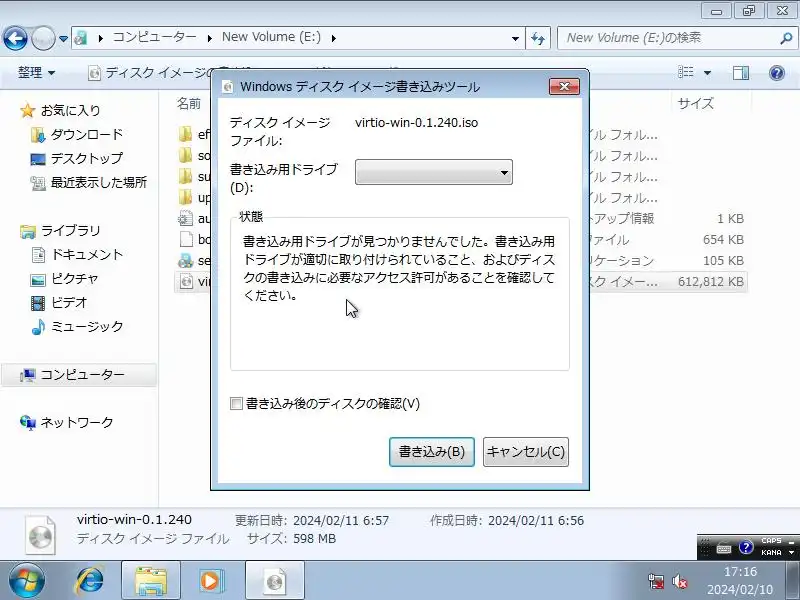800x600 pixels.
Task: Open the 整理 organize menu
Action: (36, 73)
